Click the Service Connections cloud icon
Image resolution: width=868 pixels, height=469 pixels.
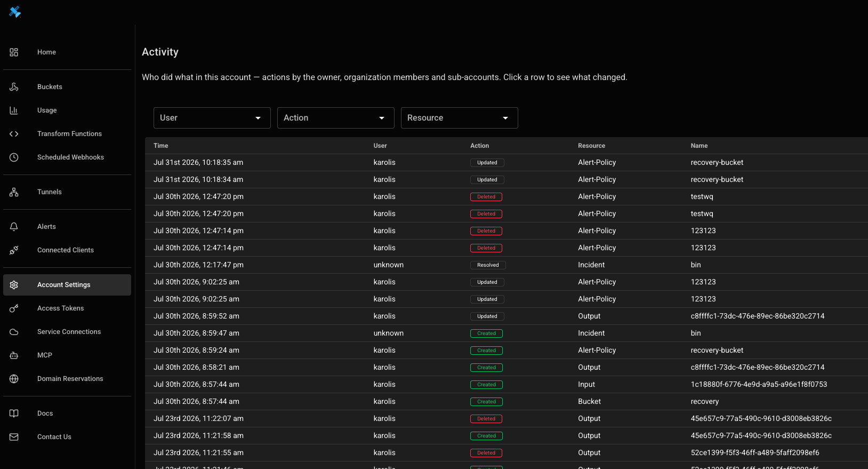(14, 332)
